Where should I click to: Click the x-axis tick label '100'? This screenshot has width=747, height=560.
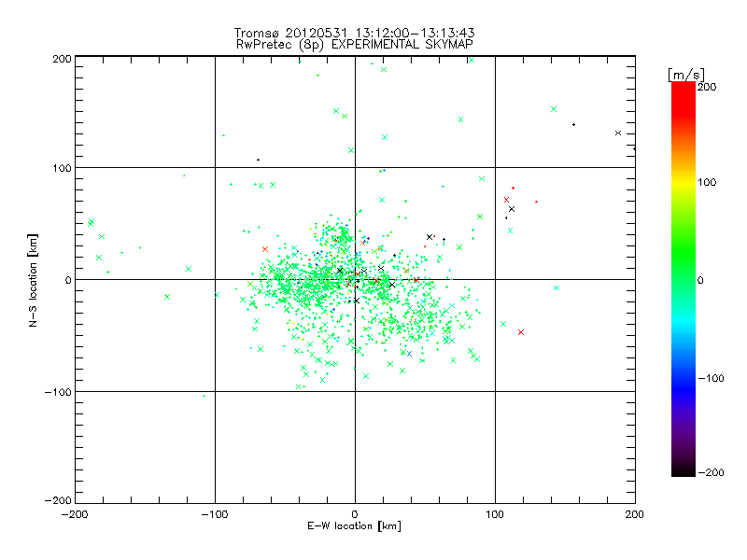(x=495, y=514)
